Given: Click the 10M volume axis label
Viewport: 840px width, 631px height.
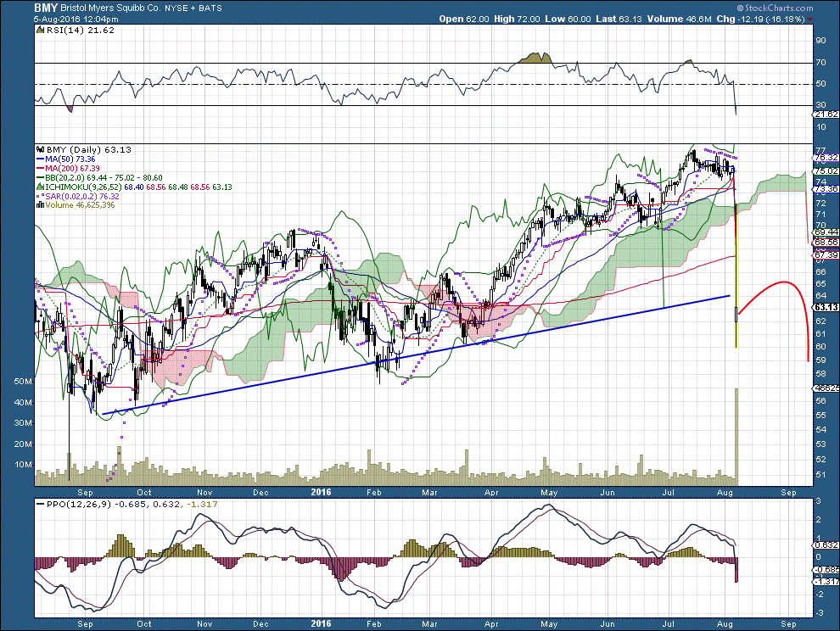Looking at the screenshot, I should pyautogui.click(x=23, y=465).
